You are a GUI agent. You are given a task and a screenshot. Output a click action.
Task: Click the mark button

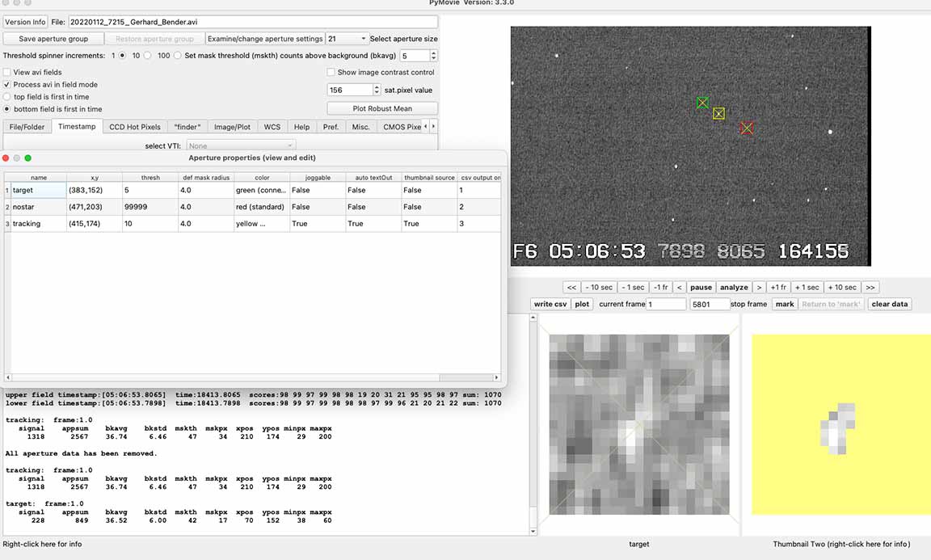pyautogui.click(x=785, y=304)
